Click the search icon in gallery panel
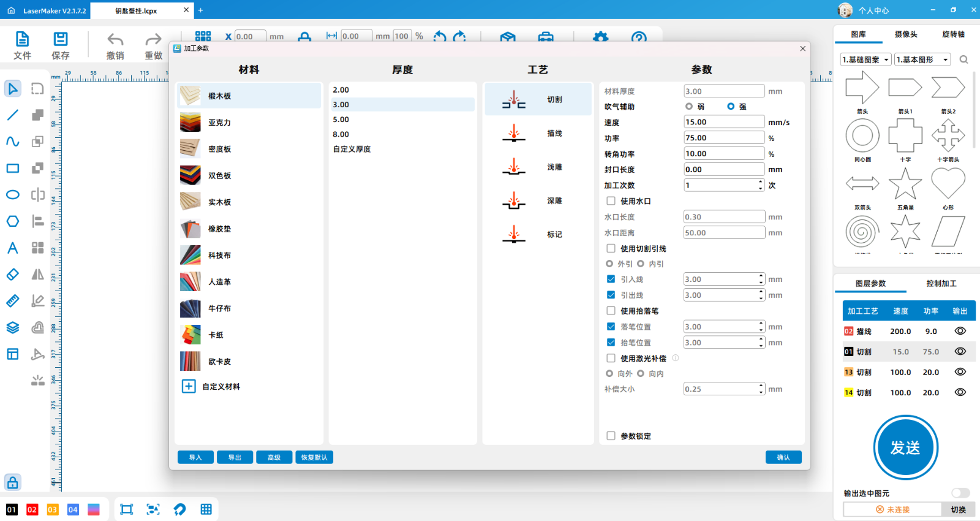Viewport: 980px width, 521px height. pos(963,59)
